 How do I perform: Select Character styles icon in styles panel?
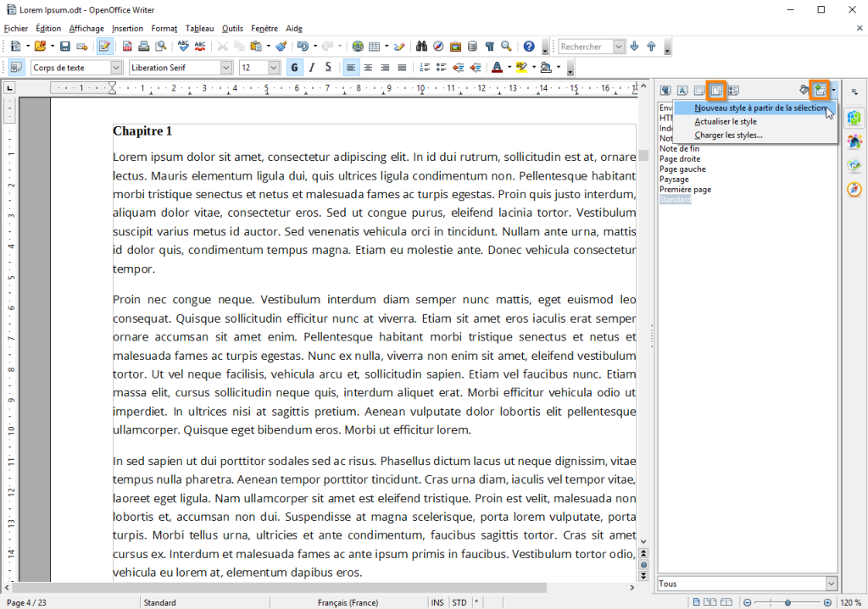[682, 91]
